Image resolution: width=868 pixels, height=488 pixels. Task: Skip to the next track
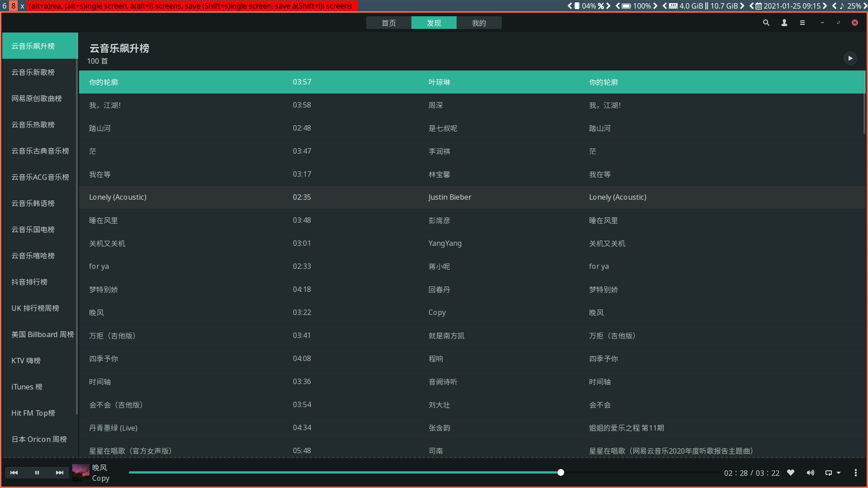(59, 473)
